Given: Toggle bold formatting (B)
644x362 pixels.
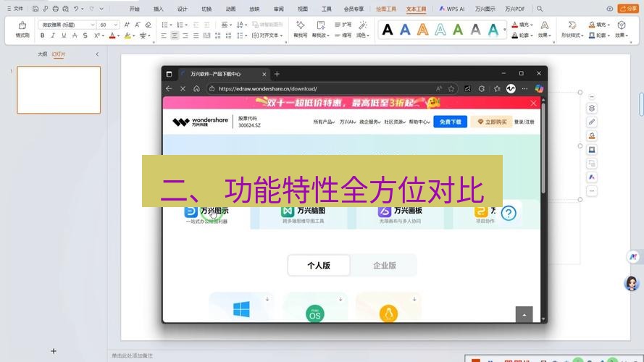Looking at the screenshot, I should [42, 35].
